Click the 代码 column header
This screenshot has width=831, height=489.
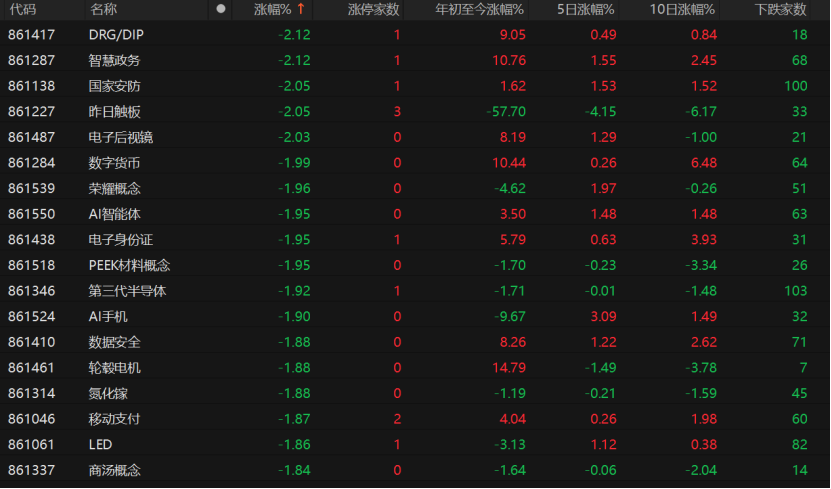pos(22,9)
